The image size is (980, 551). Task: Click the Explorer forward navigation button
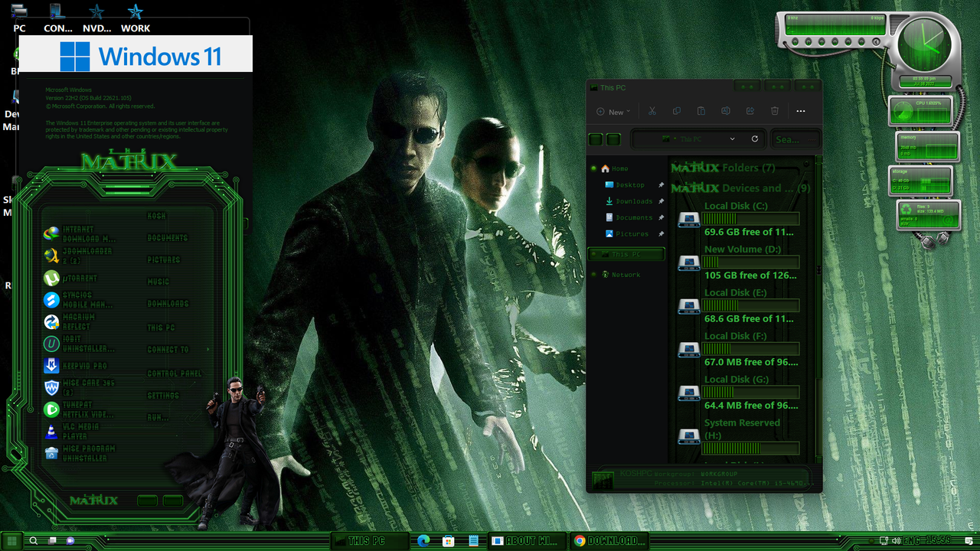tap(613, 139)
